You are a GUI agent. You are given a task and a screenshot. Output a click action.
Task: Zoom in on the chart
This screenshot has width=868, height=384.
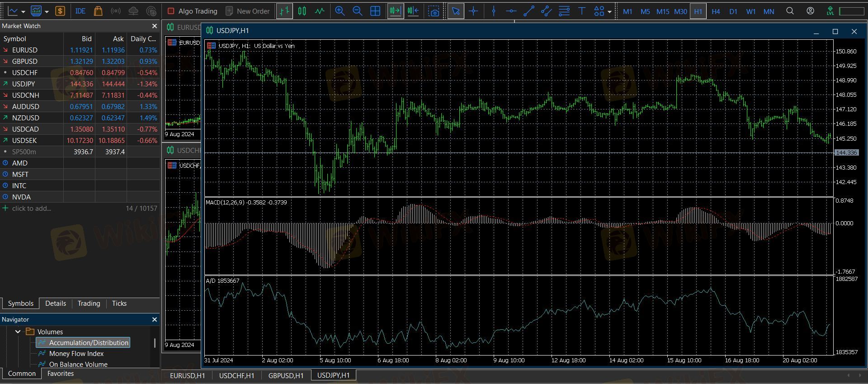(x=340, y=11)
